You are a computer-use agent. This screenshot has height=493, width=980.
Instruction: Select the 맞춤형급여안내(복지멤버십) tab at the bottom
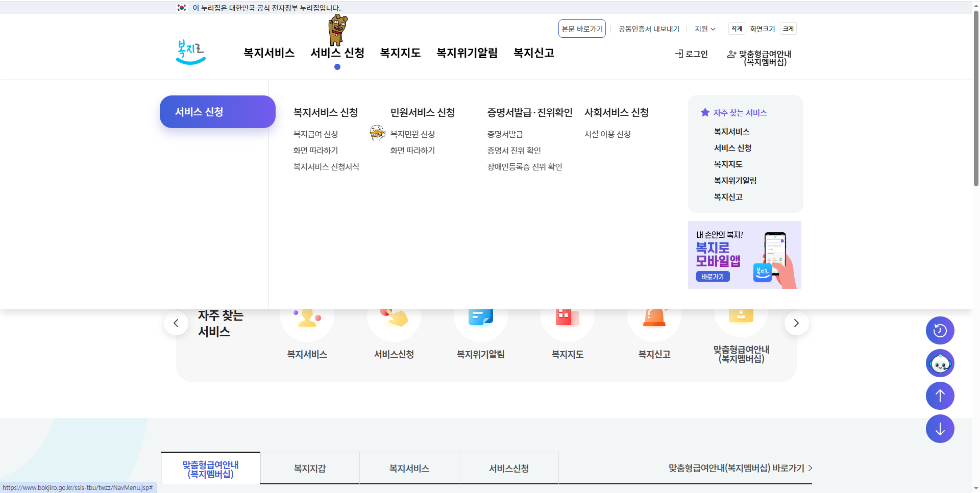coord(210,469)
